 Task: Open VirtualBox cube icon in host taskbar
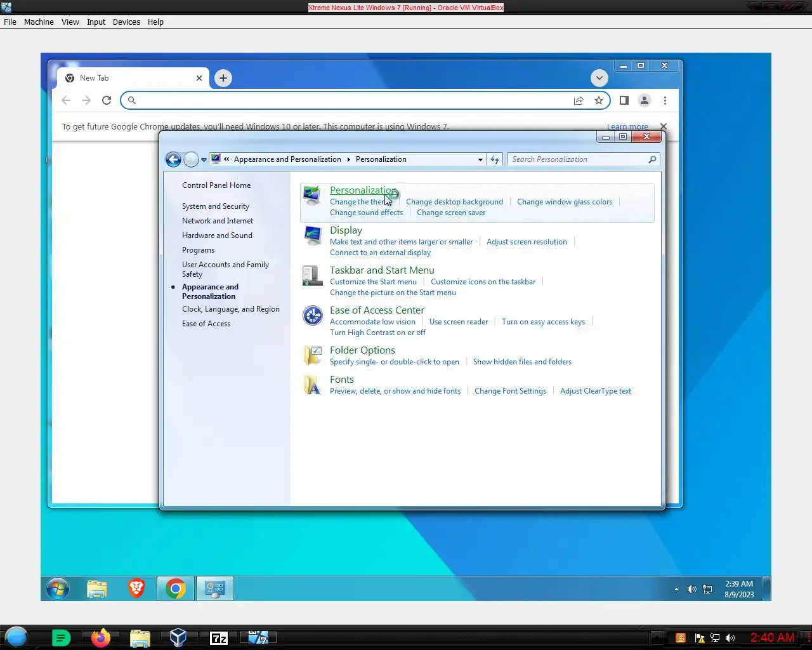(178, 638)
